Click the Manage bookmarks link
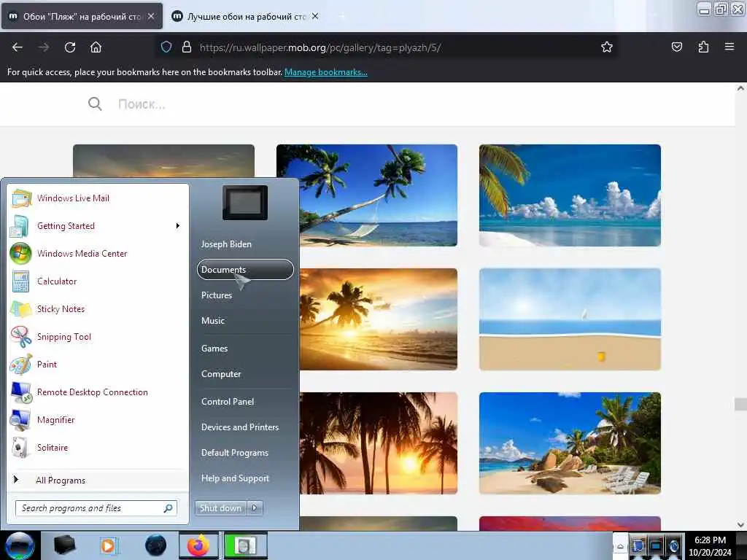The image size is (747, 560). point(326,72)
